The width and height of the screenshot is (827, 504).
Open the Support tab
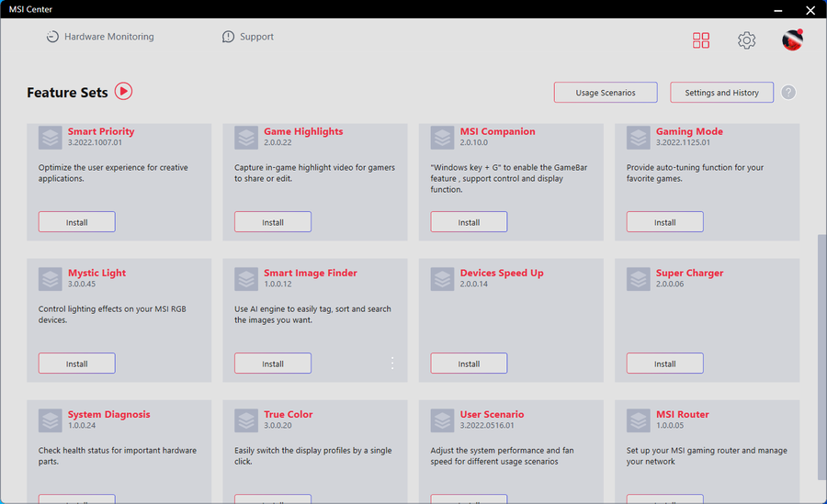tap(248, 37)
